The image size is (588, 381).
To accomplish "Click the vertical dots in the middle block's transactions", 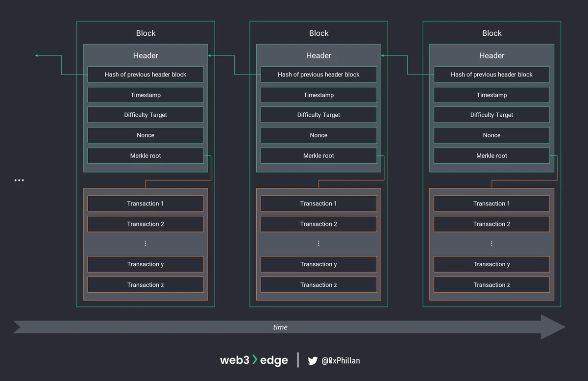I will coord(318,244).
